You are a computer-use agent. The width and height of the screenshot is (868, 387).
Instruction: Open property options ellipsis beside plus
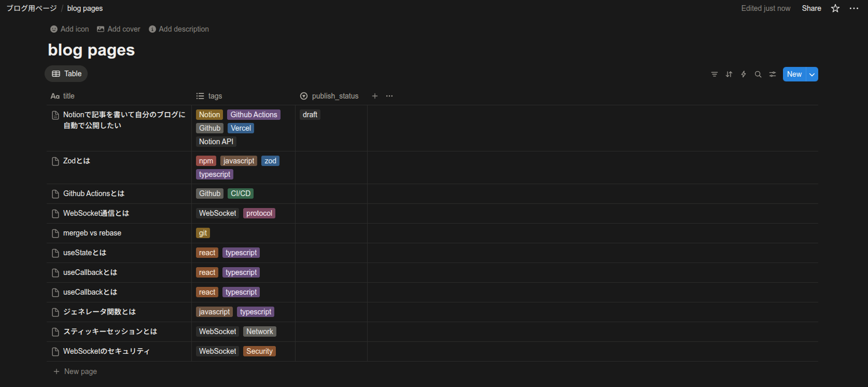click(389, 96)
